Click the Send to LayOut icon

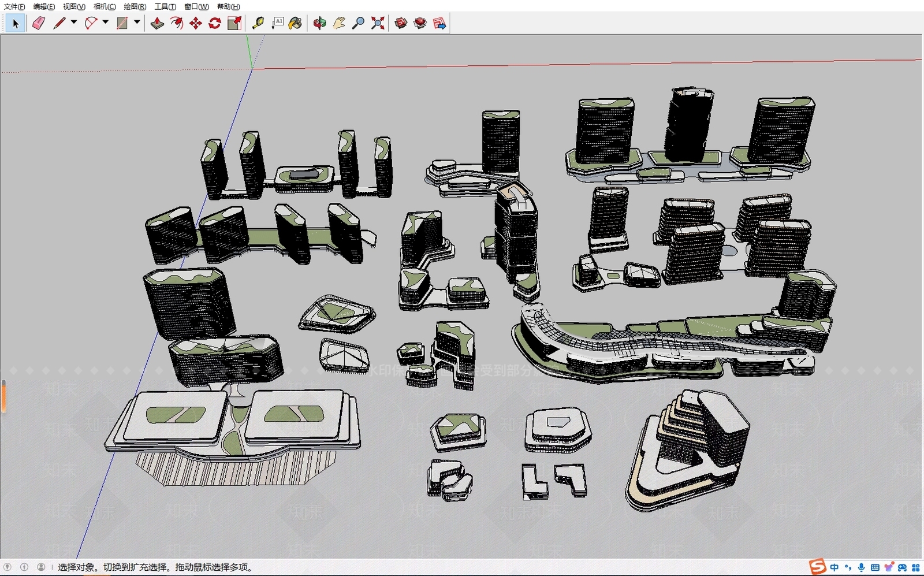coord(439,24)
